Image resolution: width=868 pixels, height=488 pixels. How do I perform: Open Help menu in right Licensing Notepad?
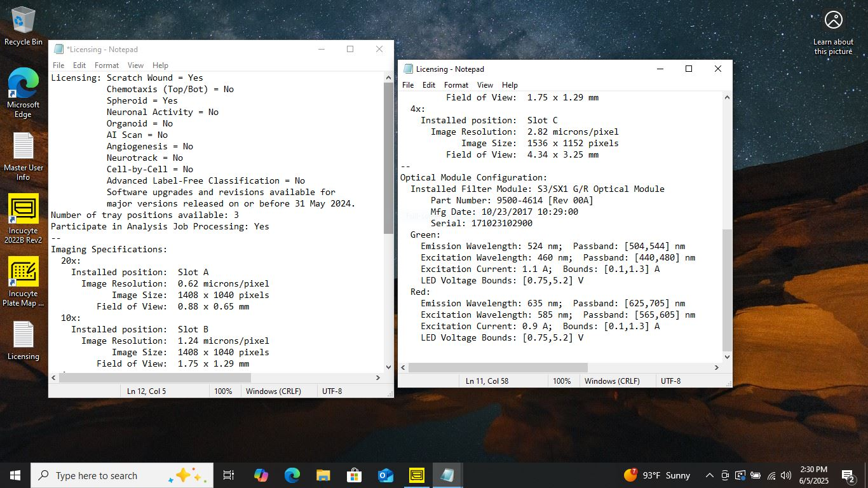510,85
